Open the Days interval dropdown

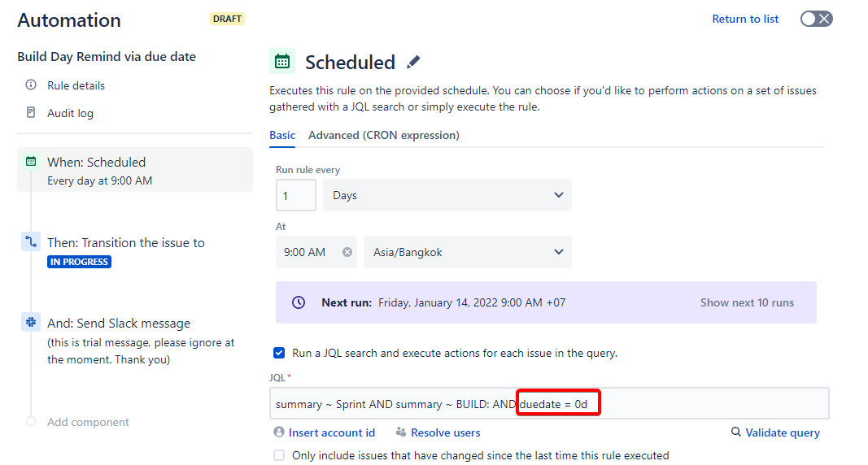tap(447, 195)
